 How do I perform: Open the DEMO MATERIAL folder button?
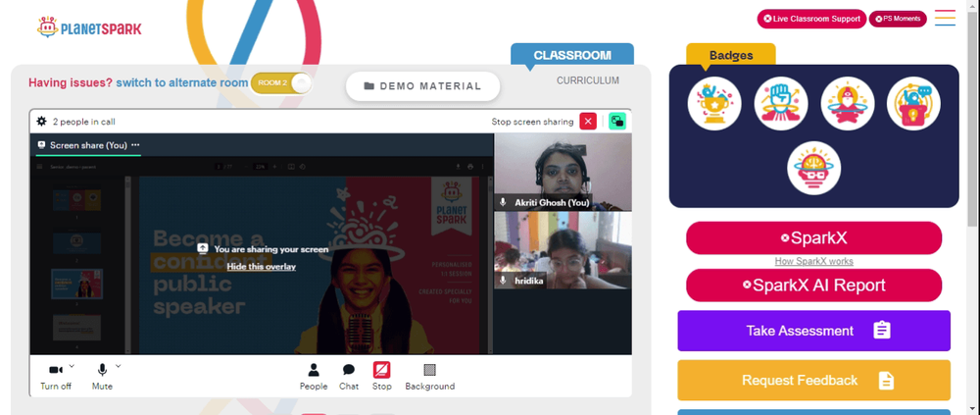[422, 86]
